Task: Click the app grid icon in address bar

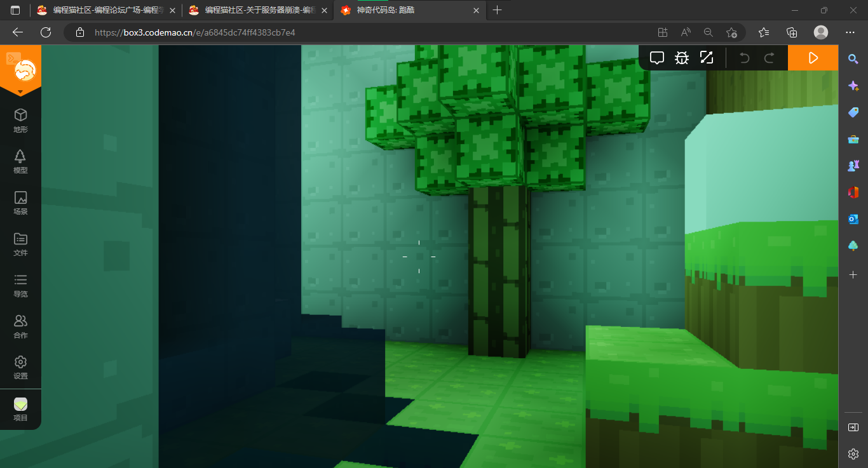Action: point(663,32)
